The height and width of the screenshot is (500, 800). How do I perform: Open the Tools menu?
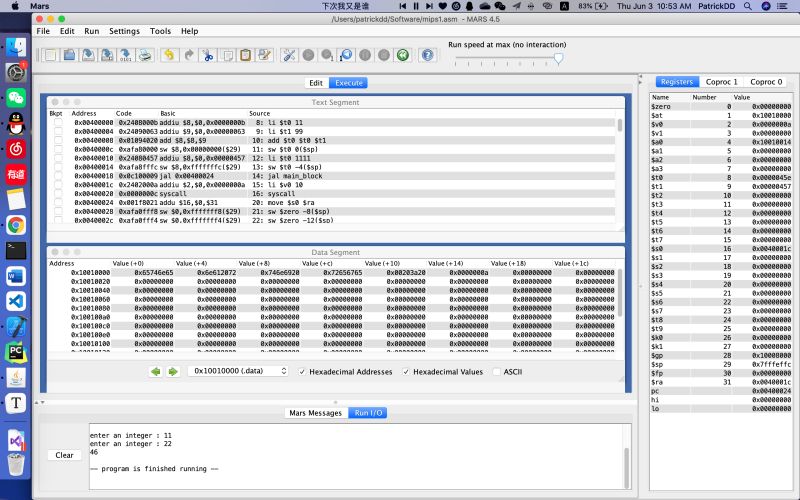coord(160,31)
